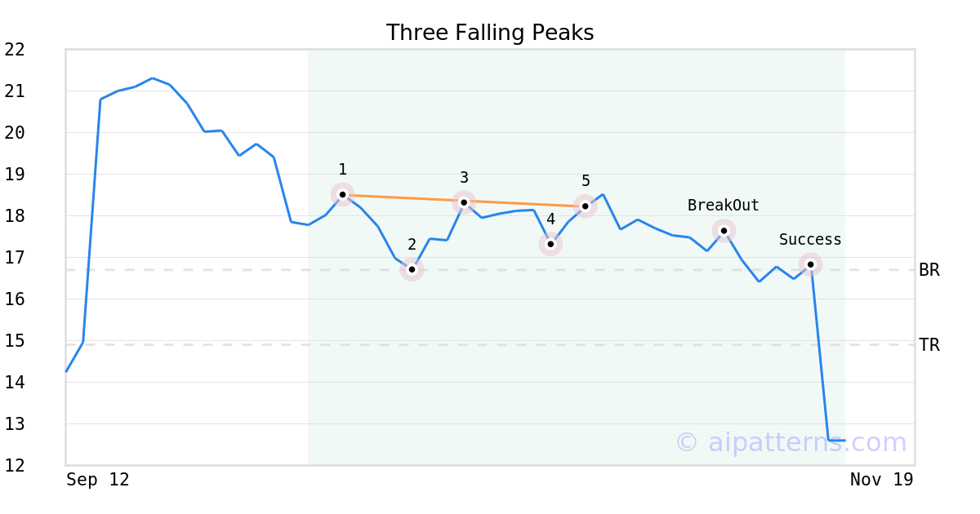Click the Success text label
980x514 pixels.
[810, 240]
